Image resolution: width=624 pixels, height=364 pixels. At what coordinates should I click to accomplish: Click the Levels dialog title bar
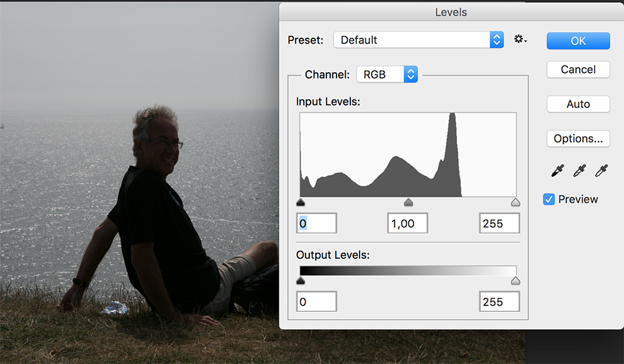pyautogui.click(x=451, y=12)
